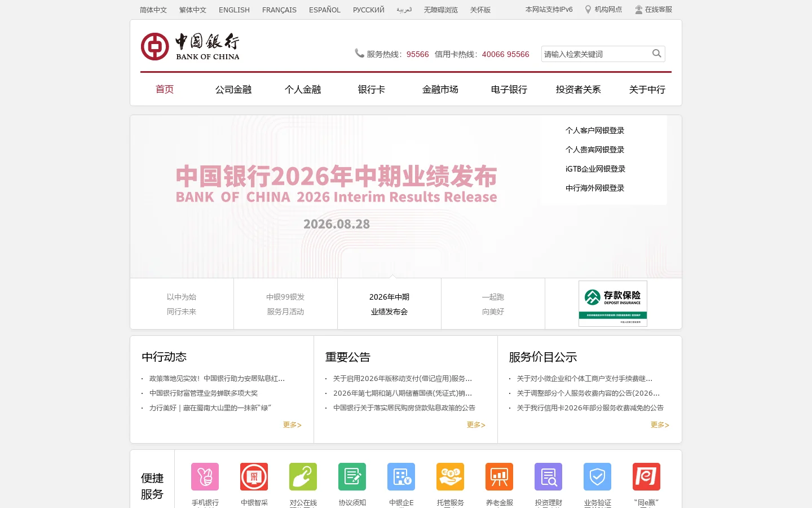Switch banner to 一起跑 向美好 tab
This screenshot has height=508, width=812.
click(493, 304)
